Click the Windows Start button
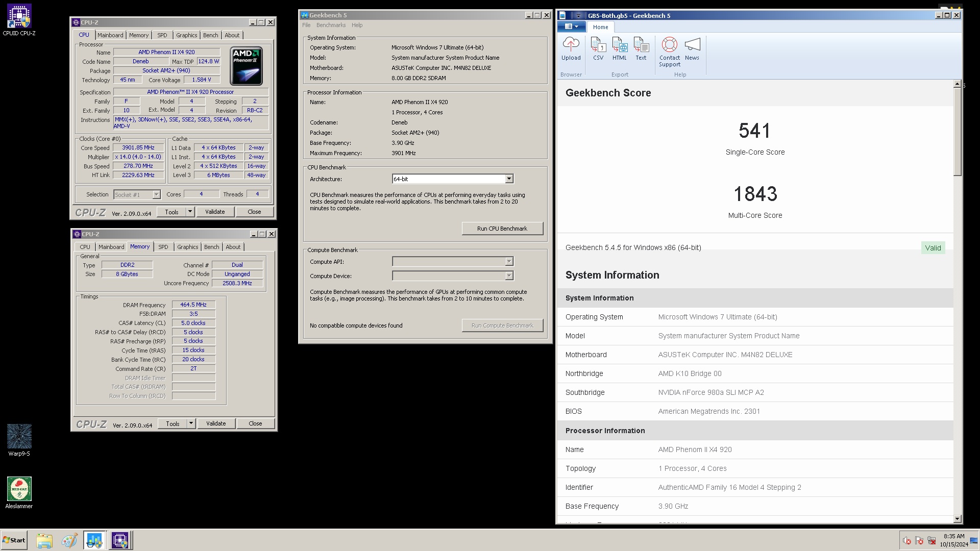The width and height of the screenshot is (980, 551). [14, 540]
